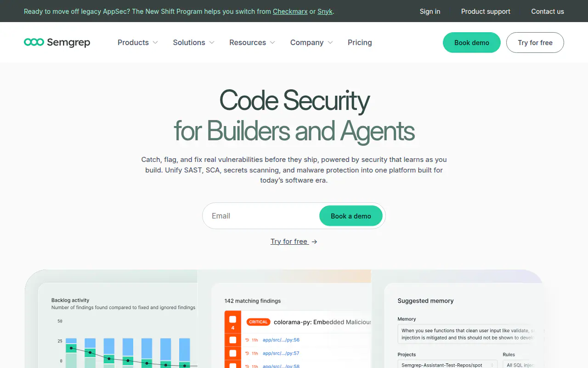Click the Book demo button in the header
The width and height of the screenshot is (588, 368).
pos(472,42)
